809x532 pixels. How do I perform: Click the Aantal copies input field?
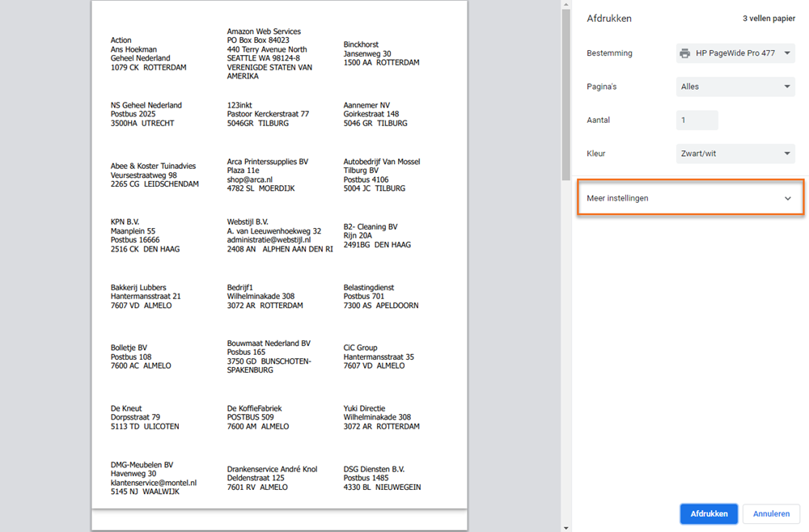click(697, 120)
